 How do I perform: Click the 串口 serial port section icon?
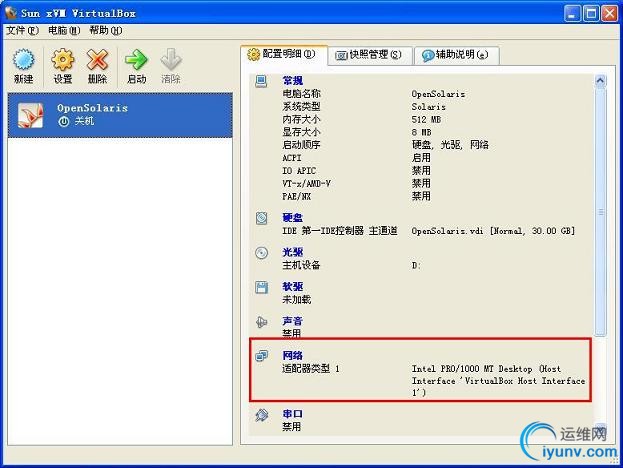(x=261, y=415)
